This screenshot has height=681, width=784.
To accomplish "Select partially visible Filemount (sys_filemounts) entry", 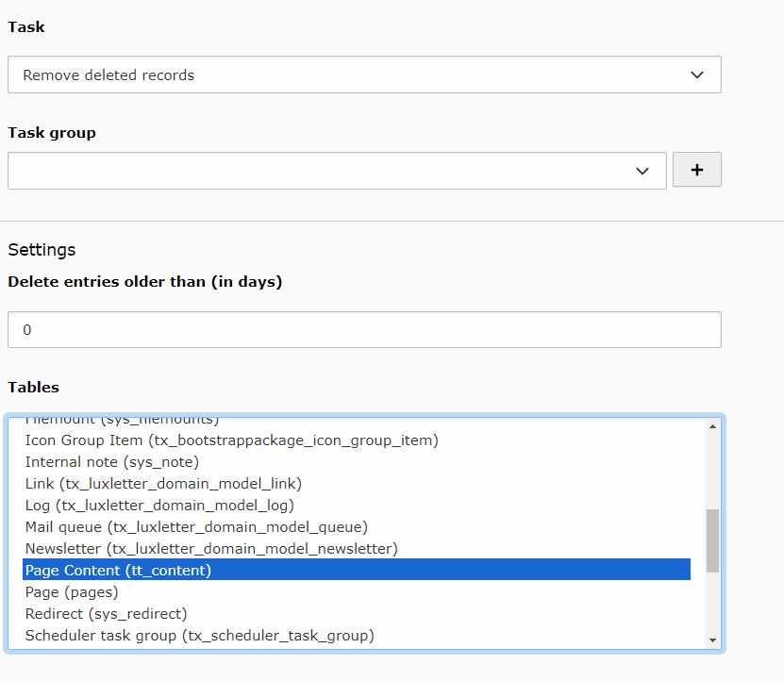I will (x=122, y=421).
